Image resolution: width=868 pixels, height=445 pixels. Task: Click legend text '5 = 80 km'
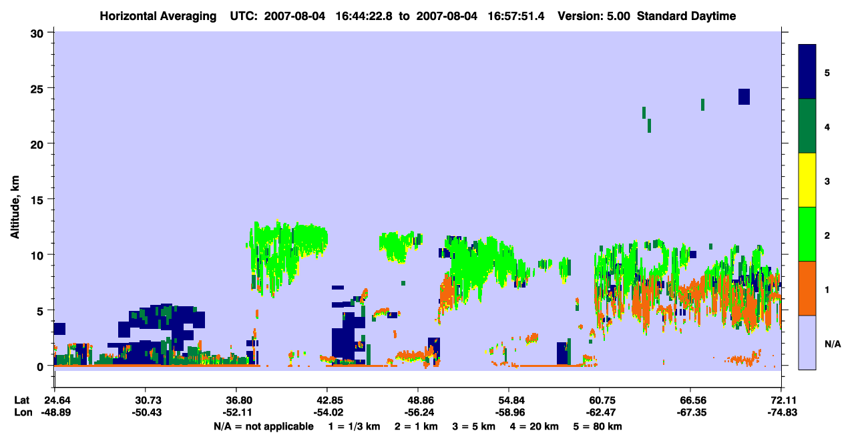pos(598,426)
